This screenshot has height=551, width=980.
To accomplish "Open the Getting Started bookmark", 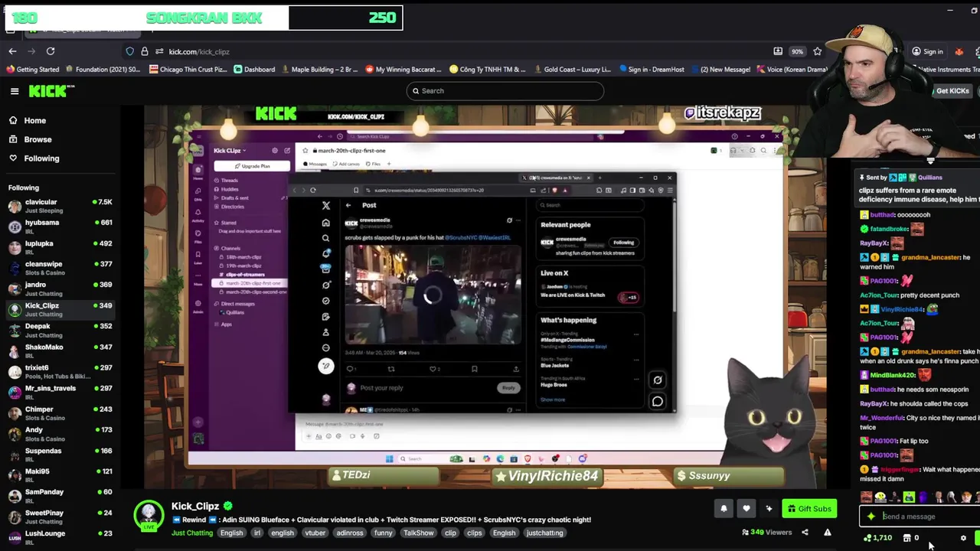I will point(33,70).
